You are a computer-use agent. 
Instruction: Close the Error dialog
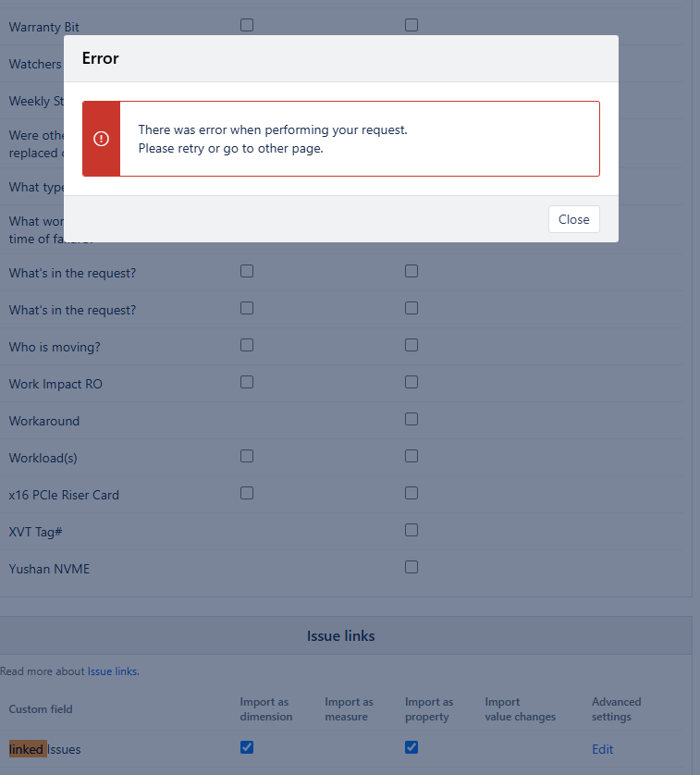573,219
